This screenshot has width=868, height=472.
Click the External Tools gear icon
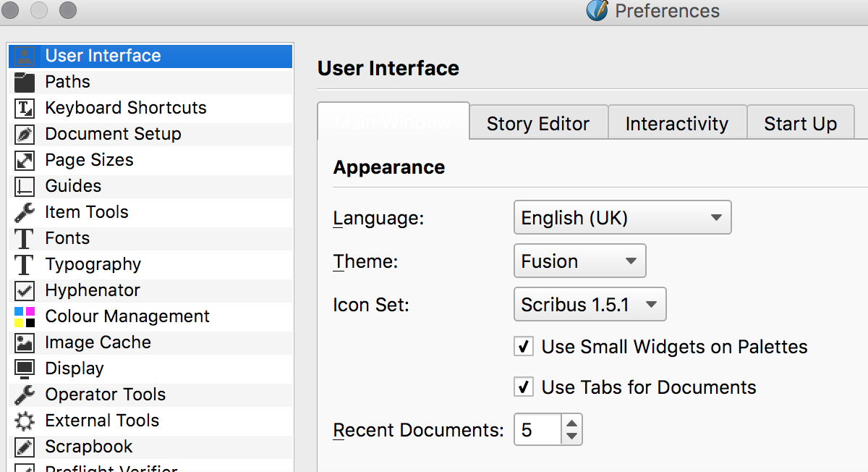(x=25, y=421)
